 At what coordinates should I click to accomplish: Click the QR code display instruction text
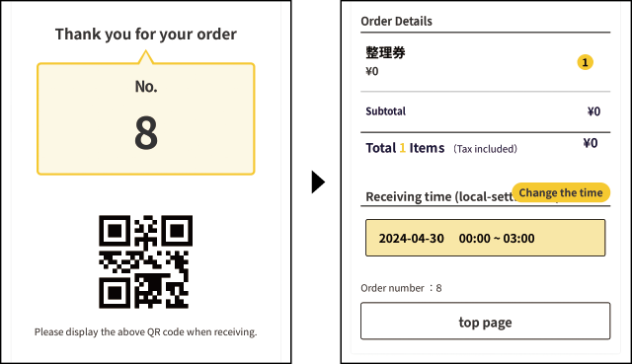(145, 332)
